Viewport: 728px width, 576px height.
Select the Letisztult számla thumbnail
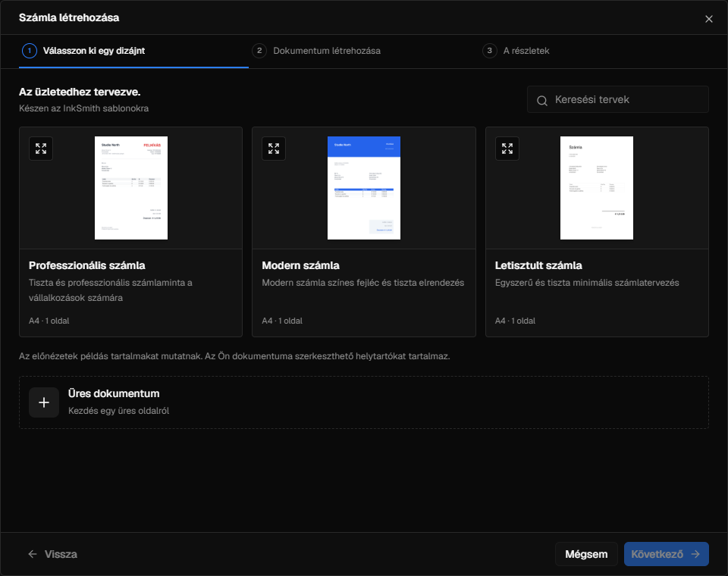(x=596, y=188)
